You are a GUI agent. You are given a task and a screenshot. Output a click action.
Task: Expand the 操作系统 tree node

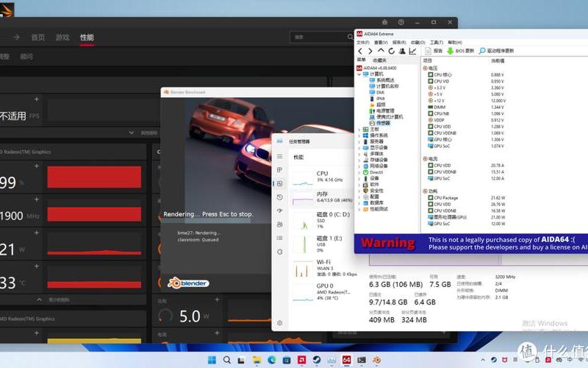[x=359, y=135]
